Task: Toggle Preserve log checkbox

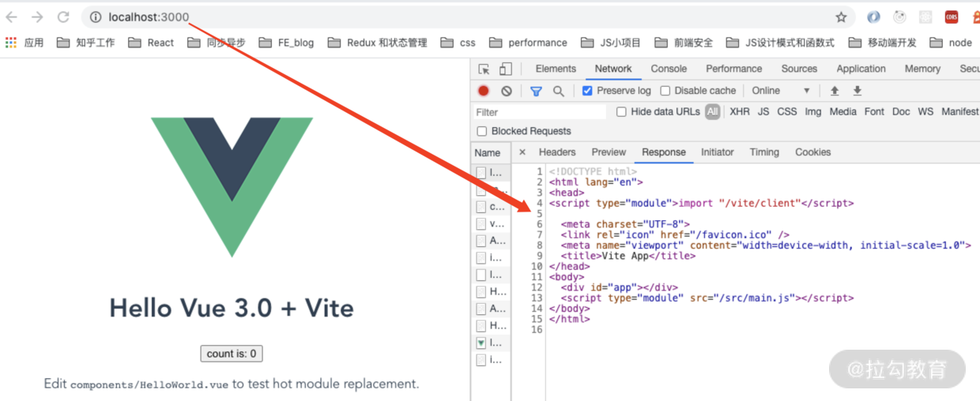Action: (x=587, y=91)
